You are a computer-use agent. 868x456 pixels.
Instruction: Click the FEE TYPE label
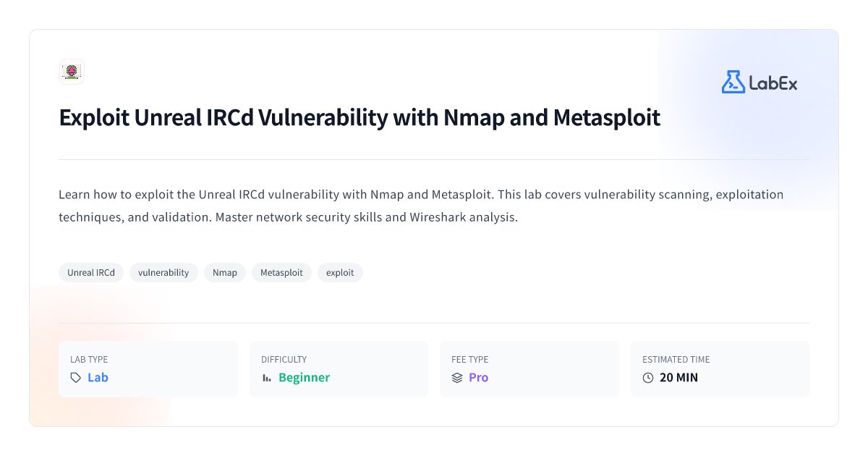coord(470,360)
